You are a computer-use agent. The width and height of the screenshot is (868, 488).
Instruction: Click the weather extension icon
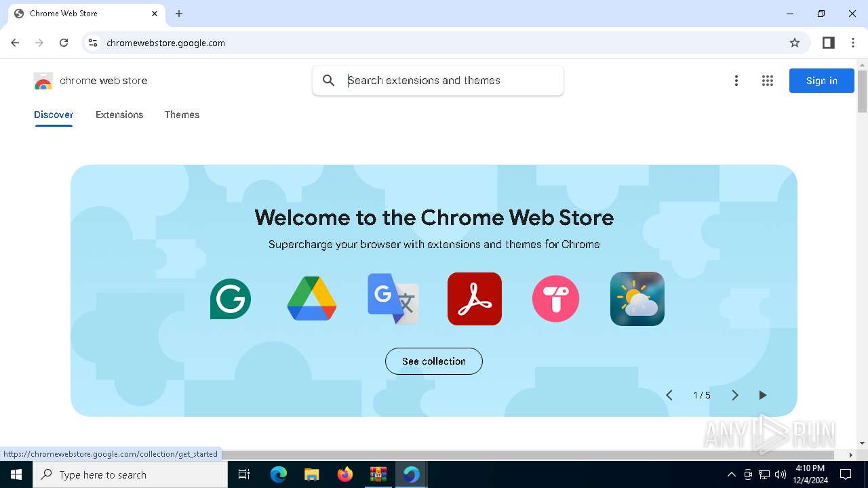[637, 299]
